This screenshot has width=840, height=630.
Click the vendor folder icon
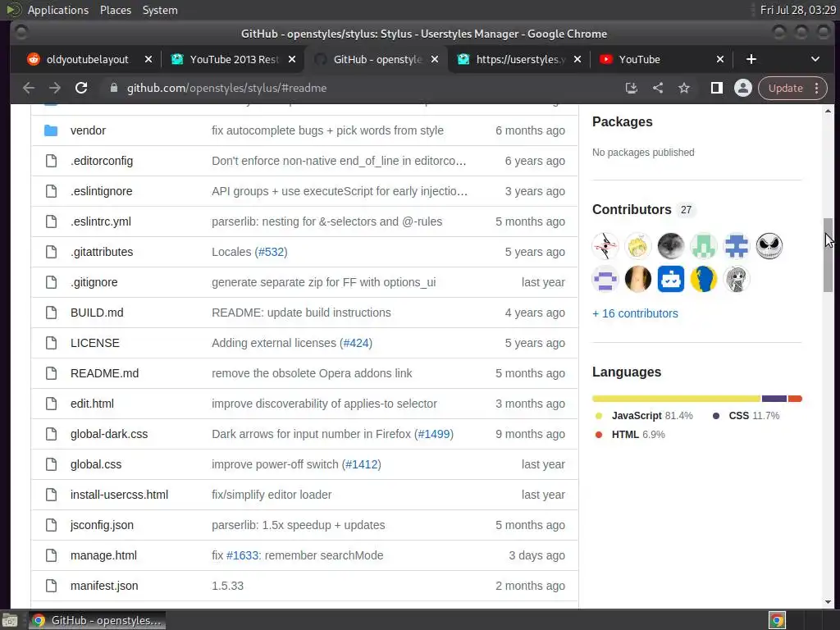51,130
